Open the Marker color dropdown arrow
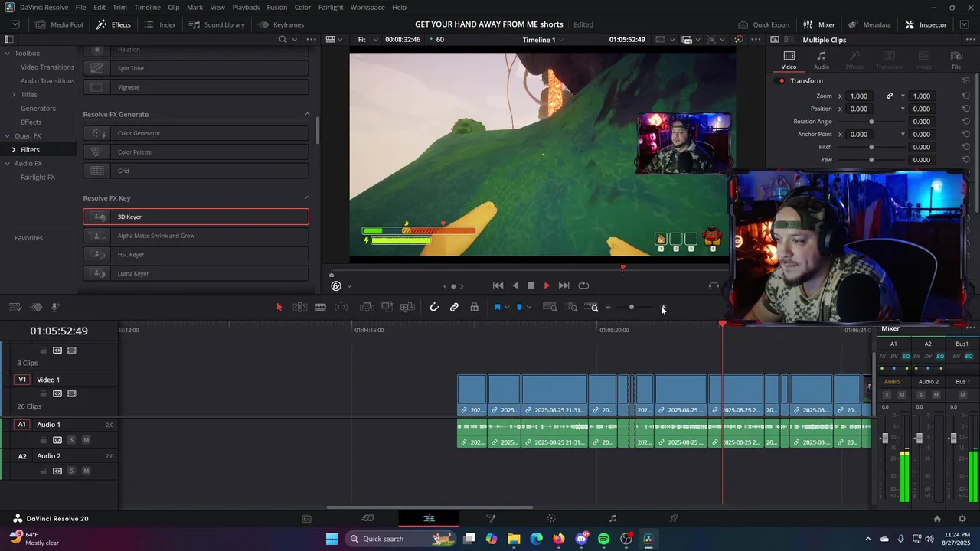This screenshot has width=980, height=551. pyautogui.click(x=528, y=308)
